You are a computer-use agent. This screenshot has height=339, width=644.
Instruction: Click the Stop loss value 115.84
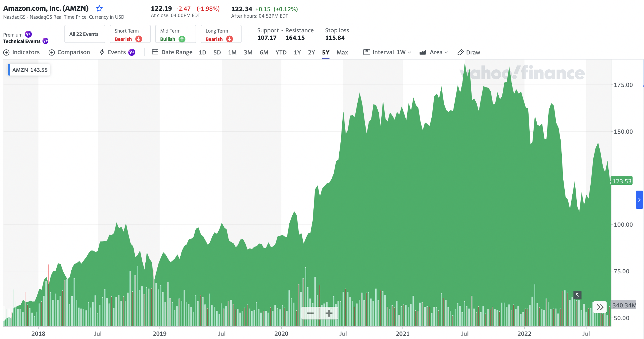tap(335, 38)
